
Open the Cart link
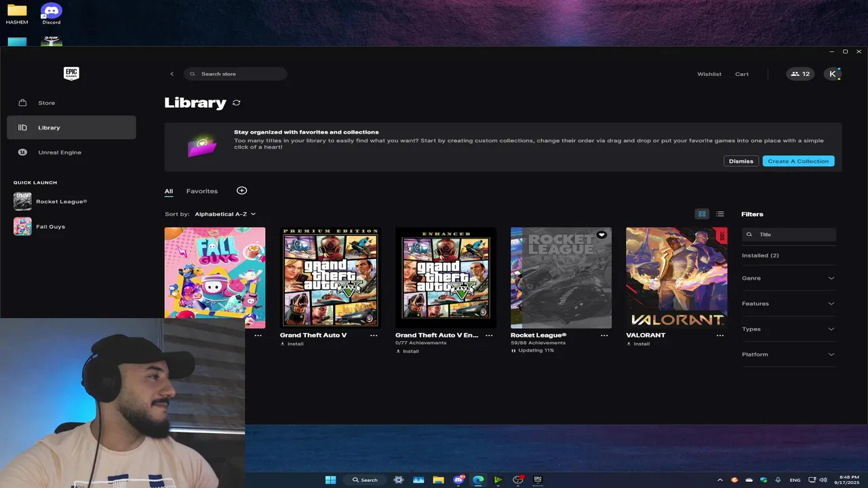pos(742,74)
